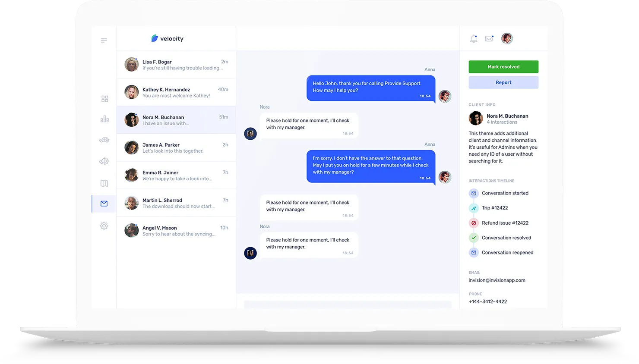Viewport: 639px width, 364px height.
Task: Open the envelope messages icon in header
Action: click(489, 39)
